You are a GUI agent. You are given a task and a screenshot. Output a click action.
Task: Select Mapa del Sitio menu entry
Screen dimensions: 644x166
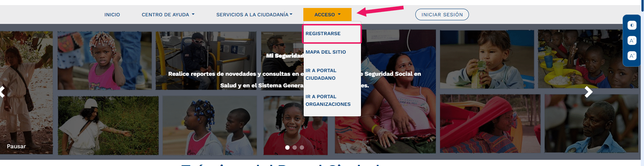[326, 52]
